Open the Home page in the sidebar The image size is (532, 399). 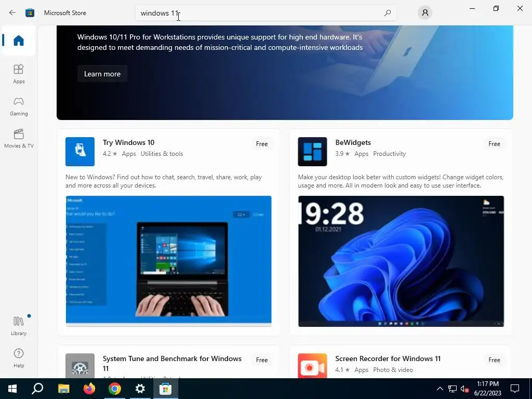19,41
